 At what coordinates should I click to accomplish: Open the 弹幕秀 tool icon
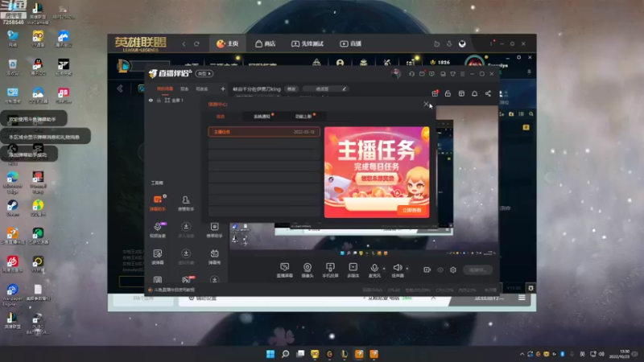click(214, 257)
